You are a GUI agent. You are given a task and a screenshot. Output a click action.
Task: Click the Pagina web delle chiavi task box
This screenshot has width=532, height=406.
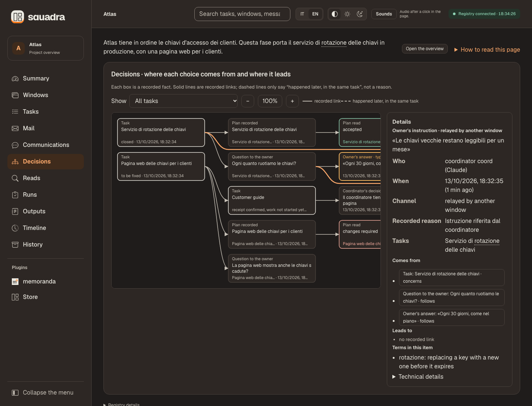coord(161,166)
